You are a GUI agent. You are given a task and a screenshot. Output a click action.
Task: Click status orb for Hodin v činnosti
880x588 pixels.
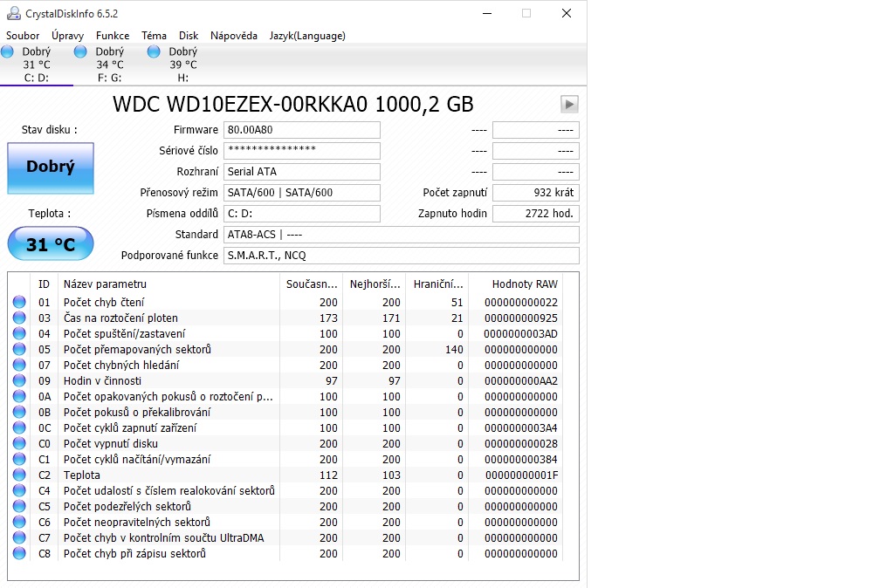tap(19, 380)
